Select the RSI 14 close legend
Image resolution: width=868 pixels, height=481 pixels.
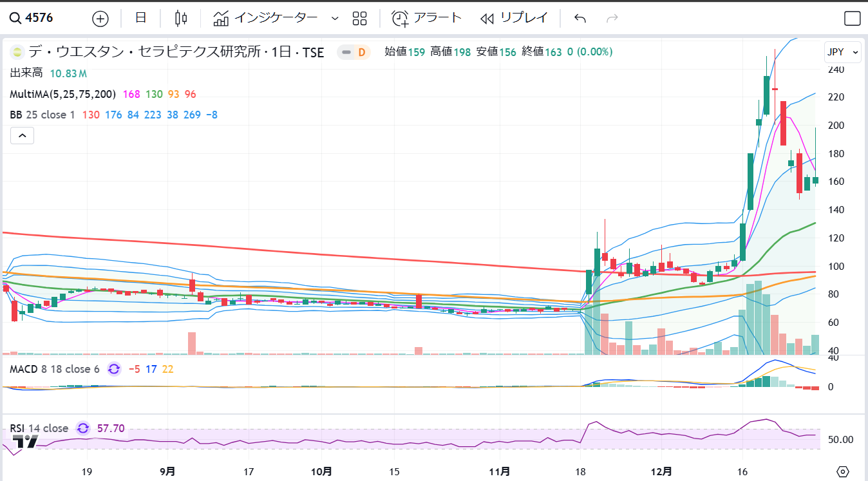[39, 428]
